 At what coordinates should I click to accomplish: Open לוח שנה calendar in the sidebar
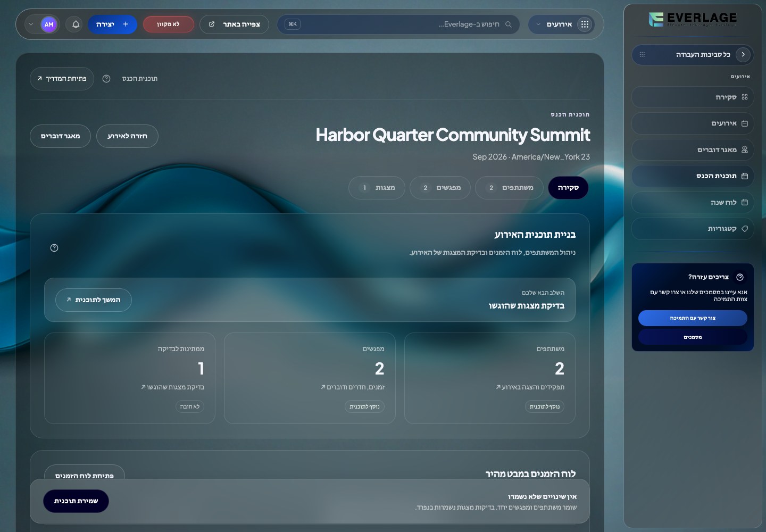[x=693, y=203]
